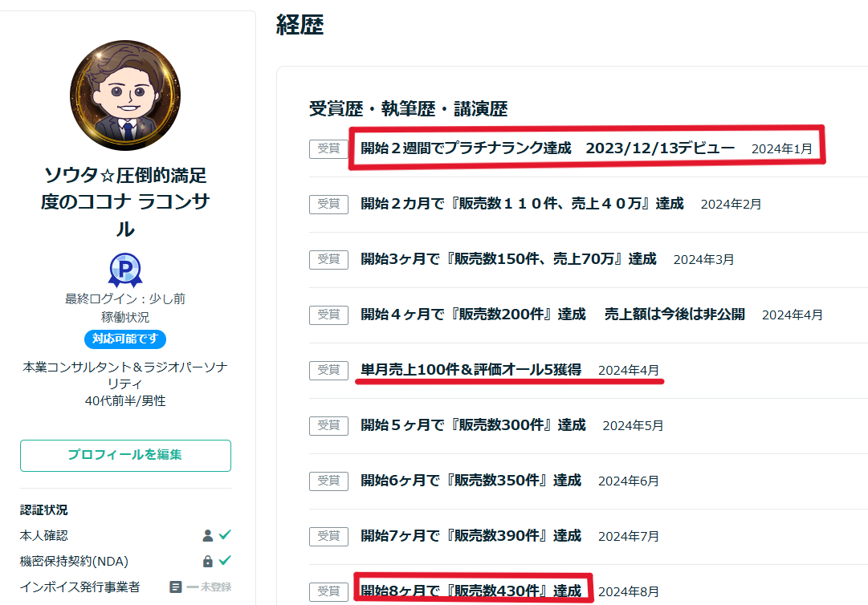Click the 対応可能です status badge
This screenshot has width=868, height=605.
click(x=125, y=339)
